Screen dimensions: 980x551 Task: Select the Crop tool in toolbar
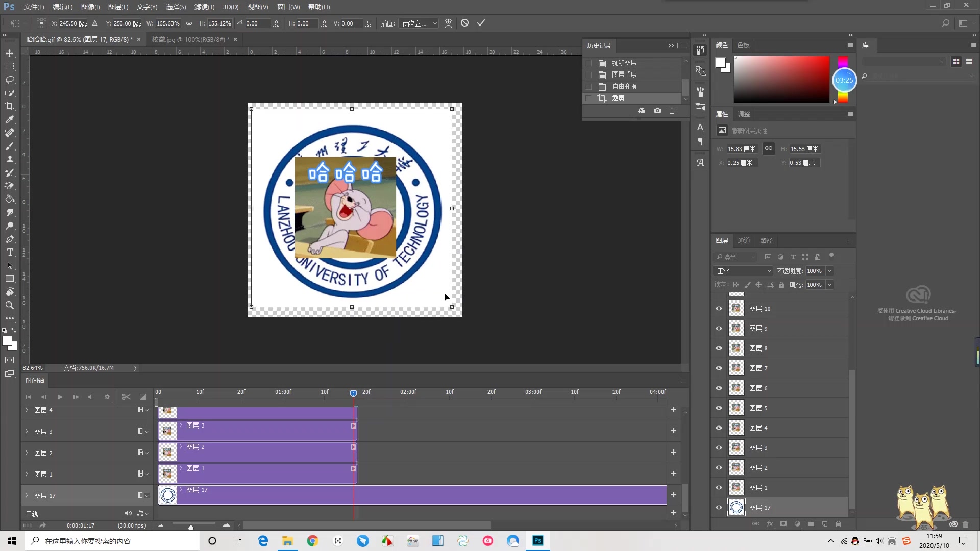pyautogui.click(x=10, y=106)
